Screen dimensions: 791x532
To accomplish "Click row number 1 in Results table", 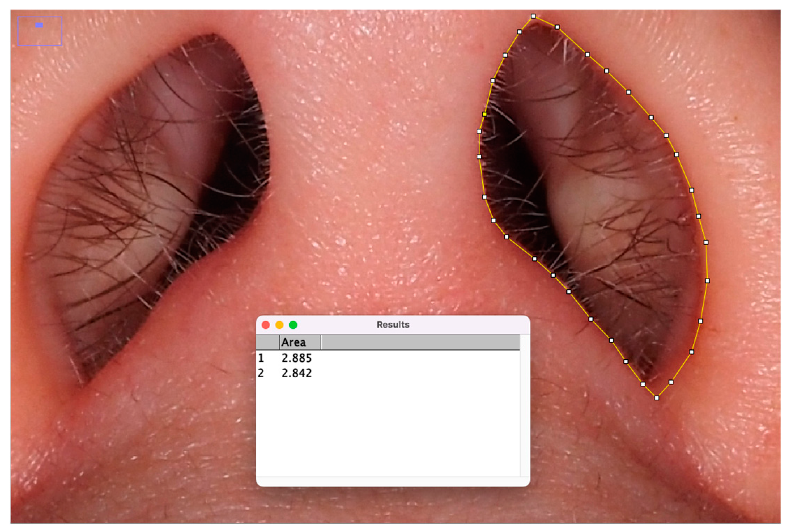I will 261,358.
